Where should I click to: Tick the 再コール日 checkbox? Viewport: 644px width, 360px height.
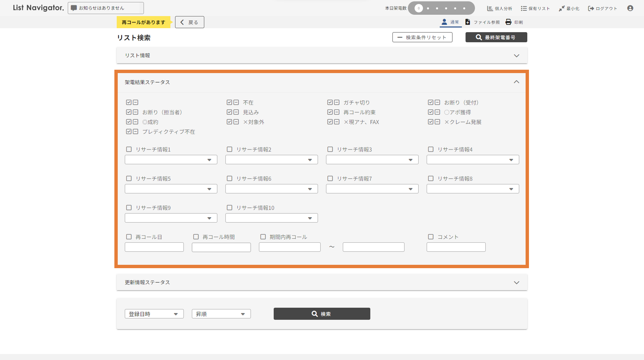coord(129,237)
